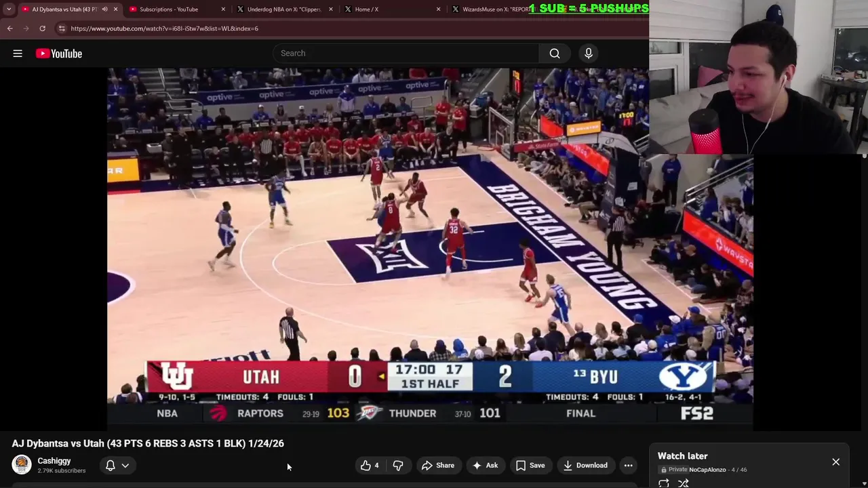
Task: Close the Underdog NBA tab
Action: pos(331,9)
